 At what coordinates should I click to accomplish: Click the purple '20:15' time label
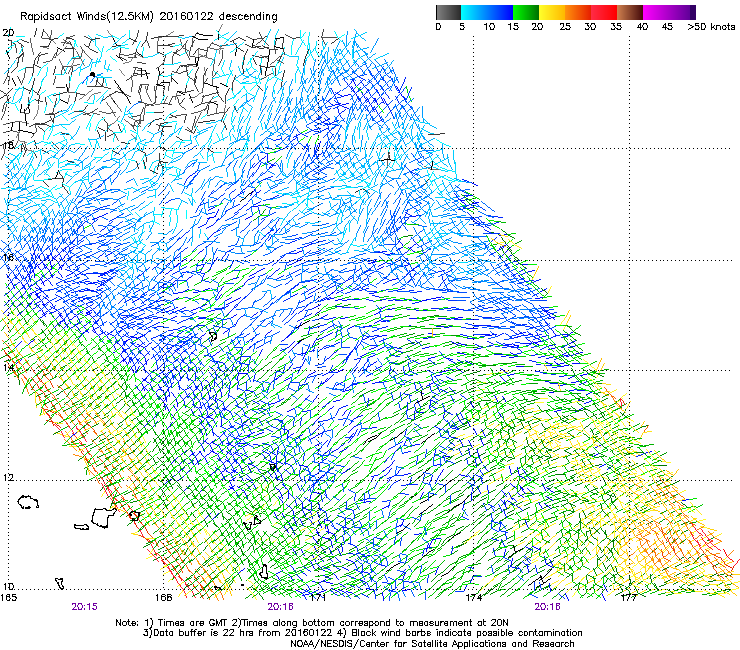pyautogui.click(x=84, y=607)
